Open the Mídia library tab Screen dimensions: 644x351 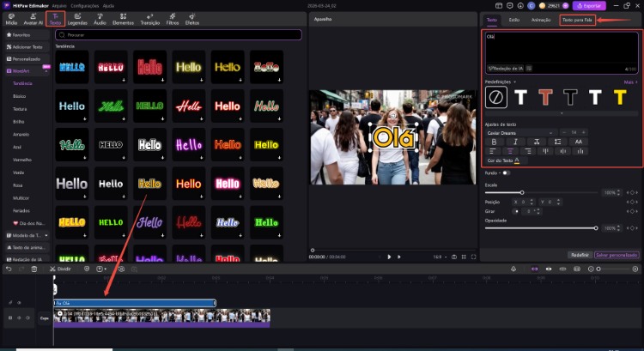tap(11, 19)
